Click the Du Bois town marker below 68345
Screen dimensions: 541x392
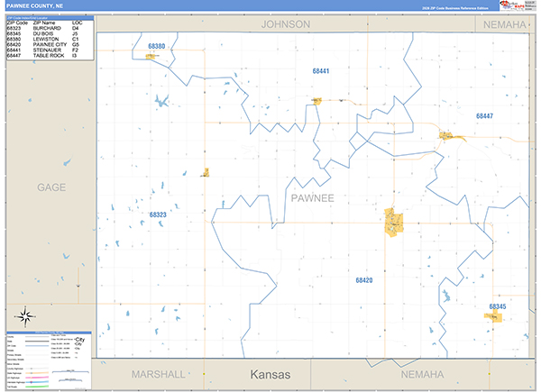[493, 317]
